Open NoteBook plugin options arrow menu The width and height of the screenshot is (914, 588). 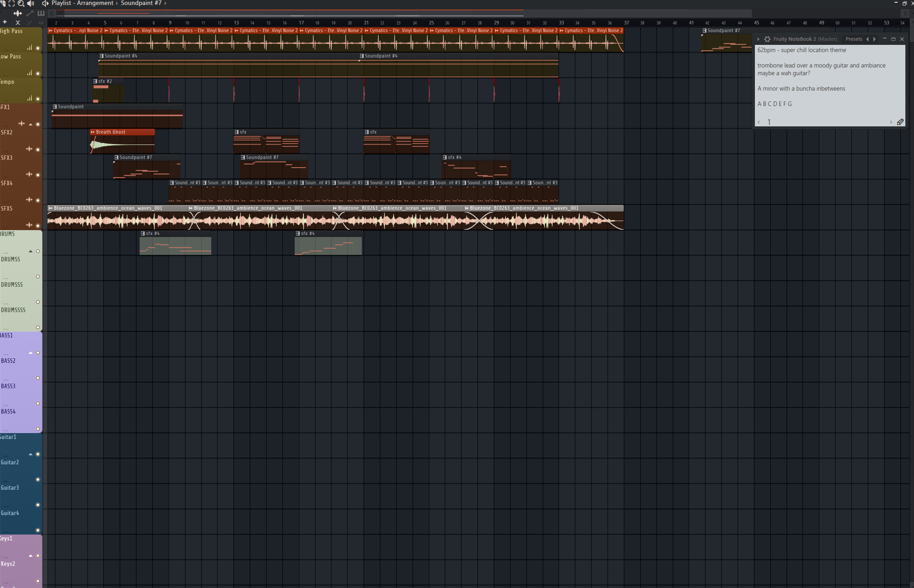(758, 39)
